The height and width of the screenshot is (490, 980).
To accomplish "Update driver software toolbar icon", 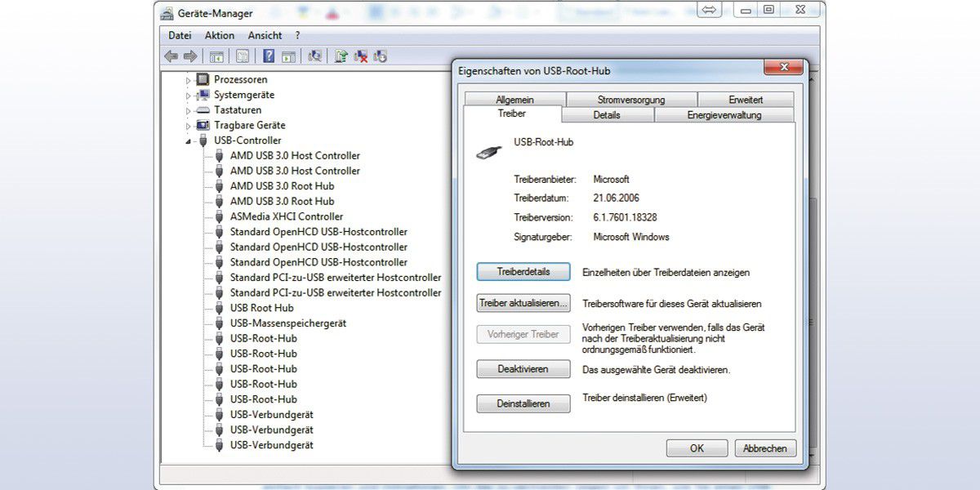I will pos(341,56).
